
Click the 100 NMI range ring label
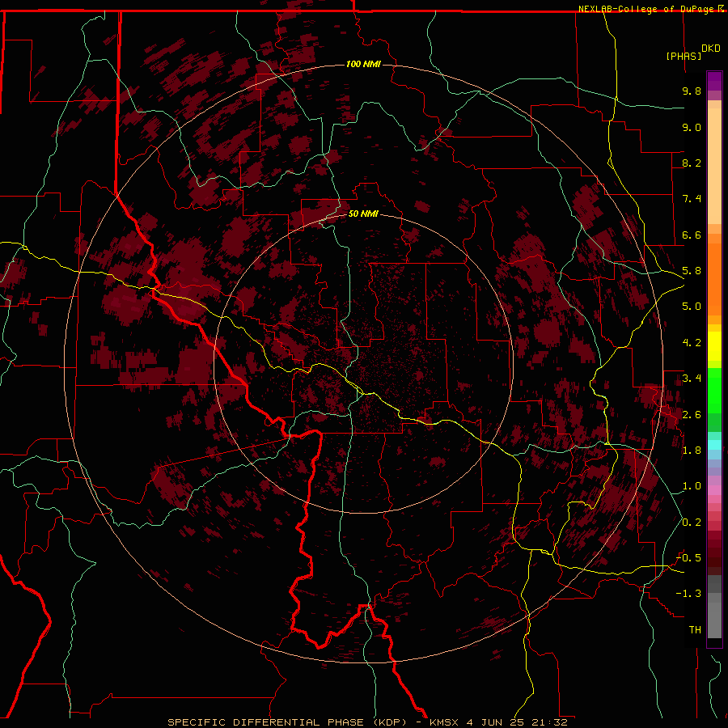363,64
